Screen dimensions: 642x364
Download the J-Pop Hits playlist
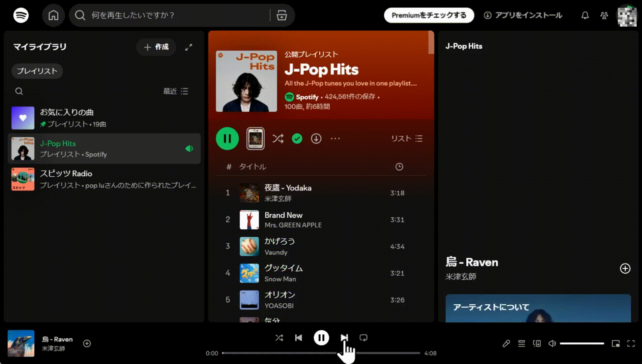tap(316, 139)
